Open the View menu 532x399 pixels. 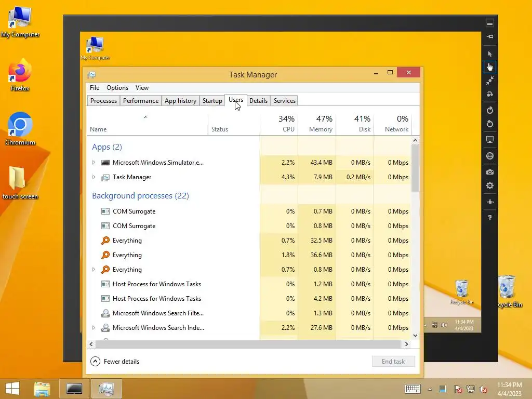[x=142, y=87]
